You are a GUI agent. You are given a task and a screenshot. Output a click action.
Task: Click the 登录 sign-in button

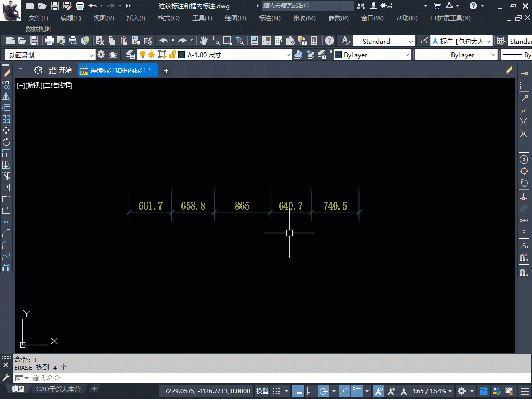click(381, 5)
